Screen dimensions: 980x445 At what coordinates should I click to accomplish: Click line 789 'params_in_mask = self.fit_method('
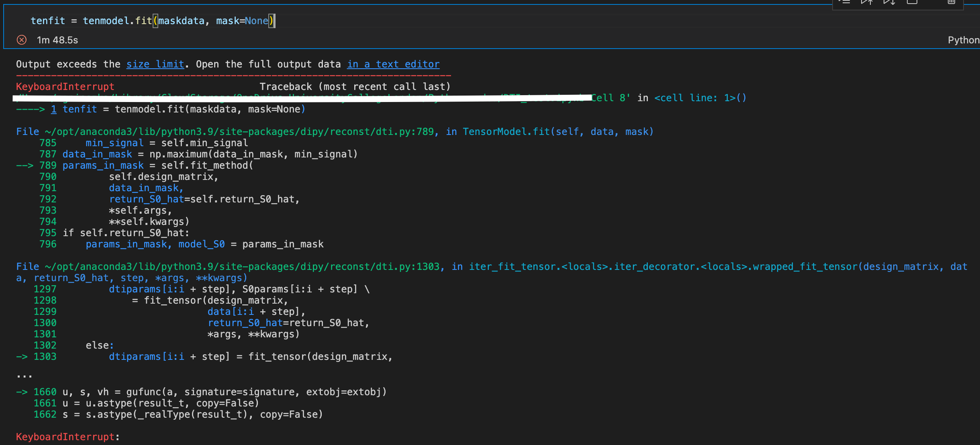click(158, 165)
